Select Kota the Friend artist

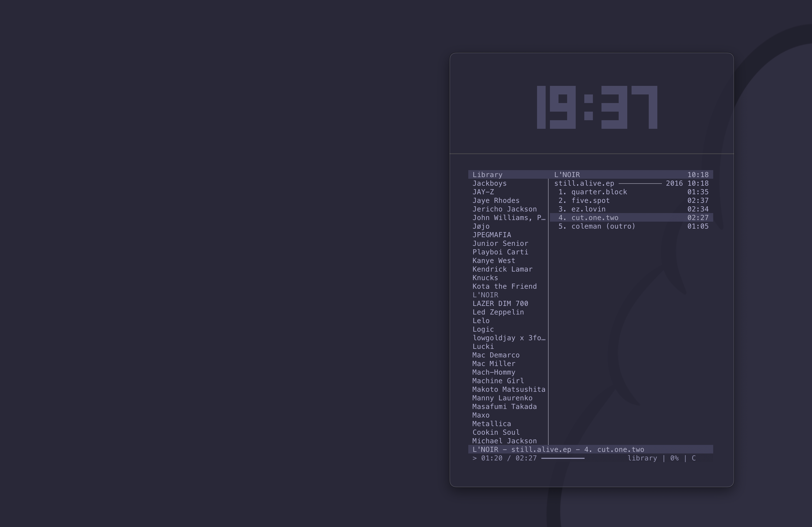(504, 286)
